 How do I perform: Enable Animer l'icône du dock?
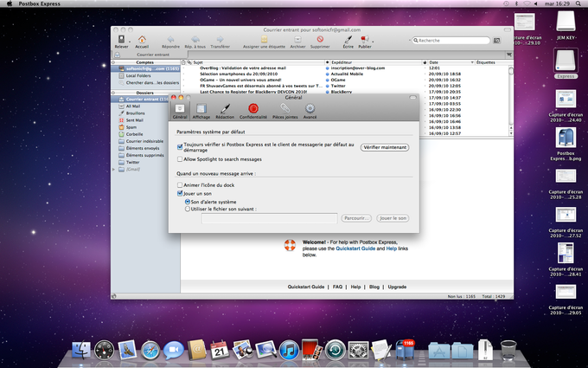coord(180,185)
